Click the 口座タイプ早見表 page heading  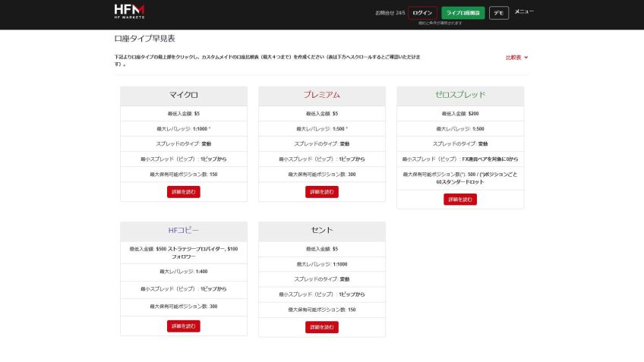click(144, 39)
